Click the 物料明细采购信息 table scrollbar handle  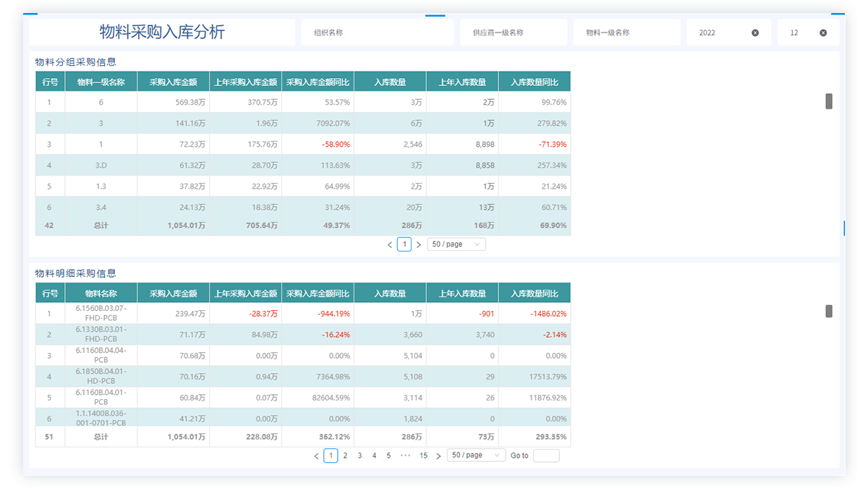829,311
